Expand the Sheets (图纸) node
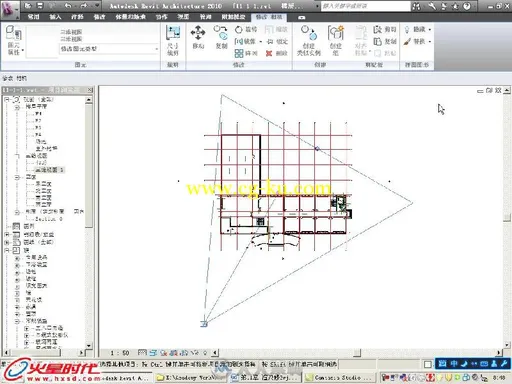 click(7, 242)
